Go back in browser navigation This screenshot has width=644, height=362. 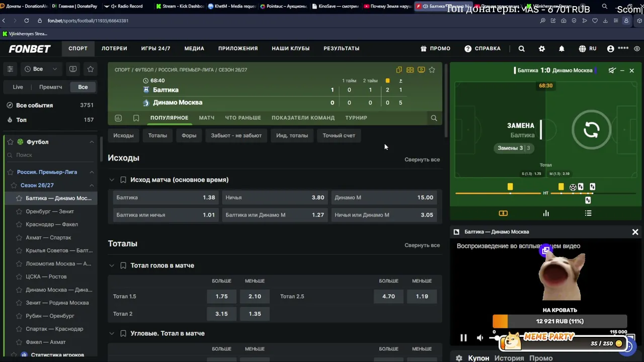tap(4, 21)
